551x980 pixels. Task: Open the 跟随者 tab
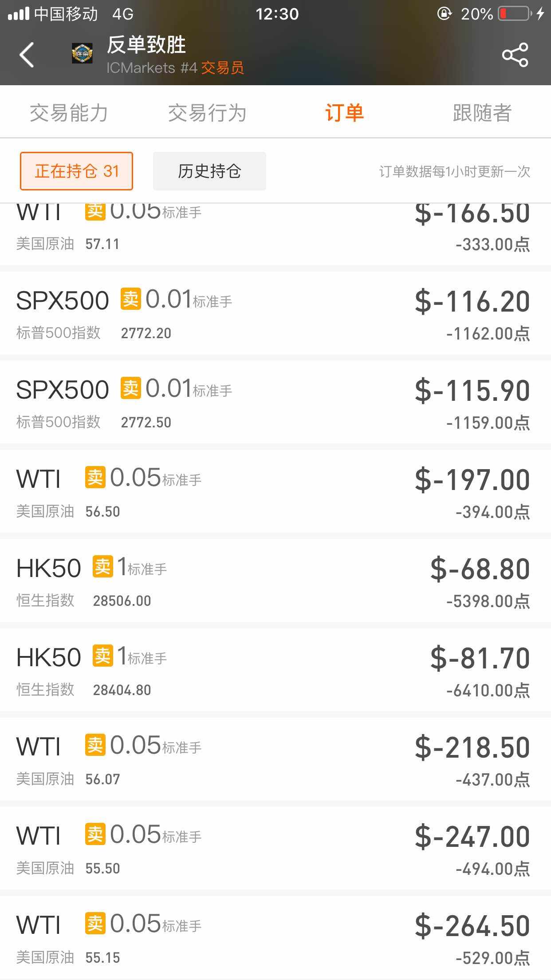pyautogui.click(x=482, y=113)
